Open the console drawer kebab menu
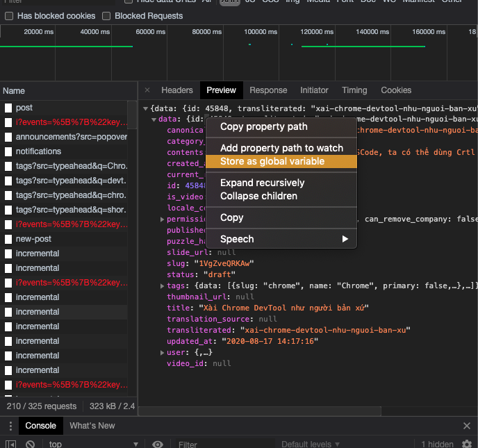478x448 pixels. [11, 426]
